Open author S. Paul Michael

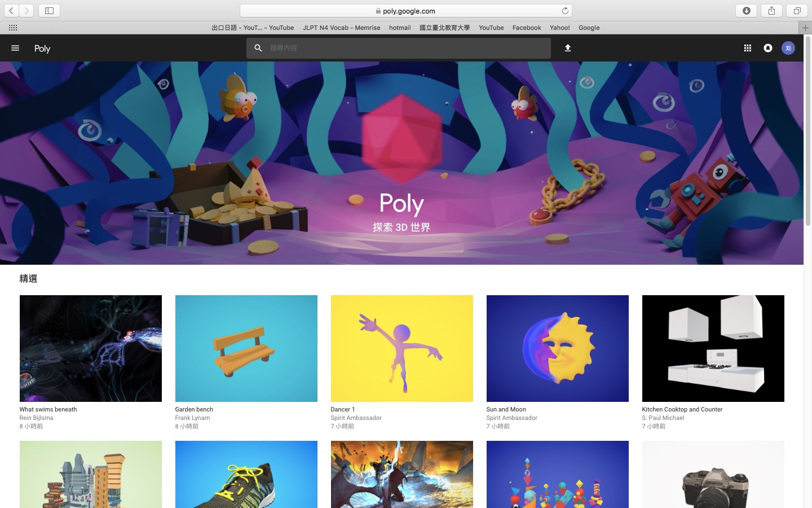(663, 418)
